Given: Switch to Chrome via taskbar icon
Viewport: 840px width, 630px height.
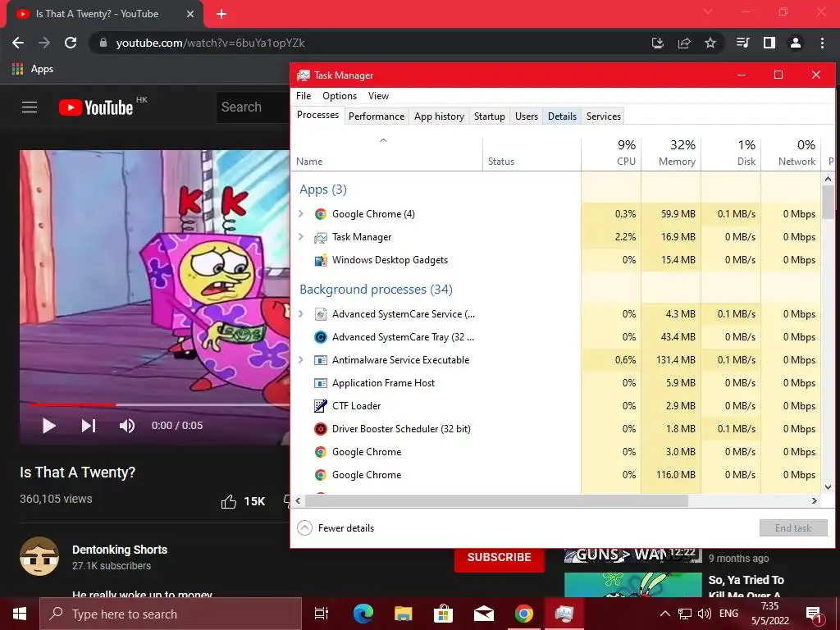Looking at the screenshot, I should pyautogui.click(x=524, y=614).
